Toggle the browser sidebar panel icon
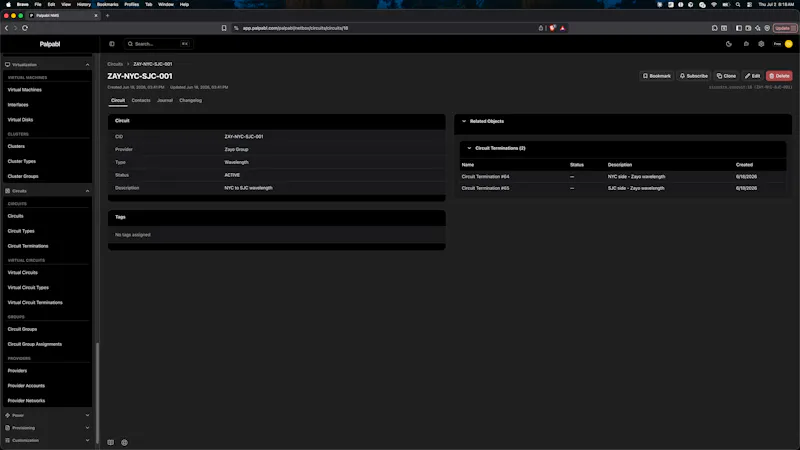The width and height of the screenshot is (800, 450). (739, 28)
